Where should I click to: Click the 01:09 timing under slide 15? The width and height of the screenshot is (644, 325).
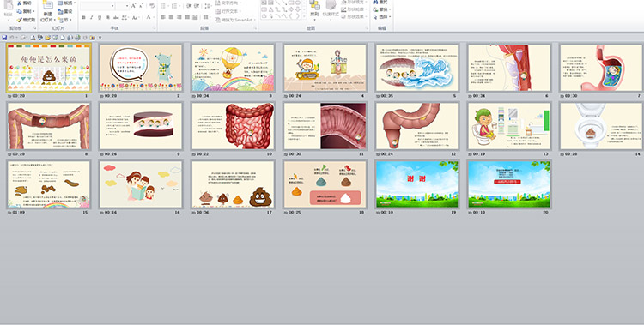[x=19, y=213]
